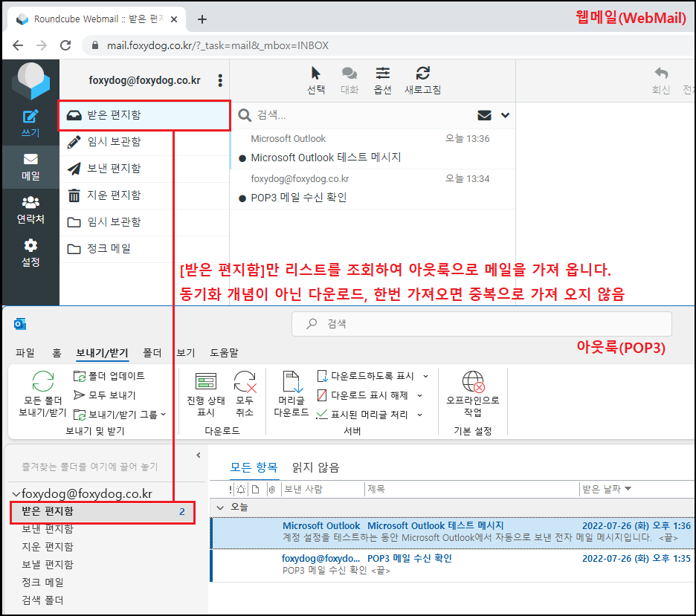Click the browser address bar URL
The width and height of the screenshot is (696, 616).
point(217,45)
